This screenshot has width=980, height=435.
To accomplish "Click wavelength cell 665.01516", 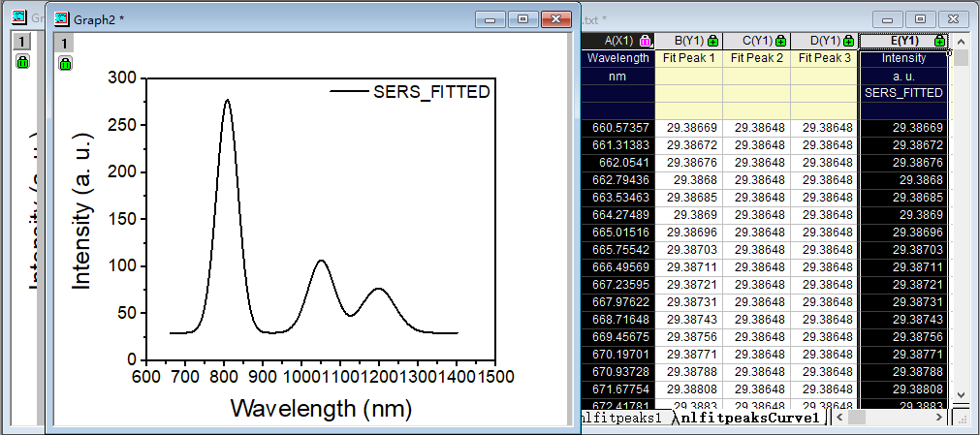I will [x=618, y=233].
